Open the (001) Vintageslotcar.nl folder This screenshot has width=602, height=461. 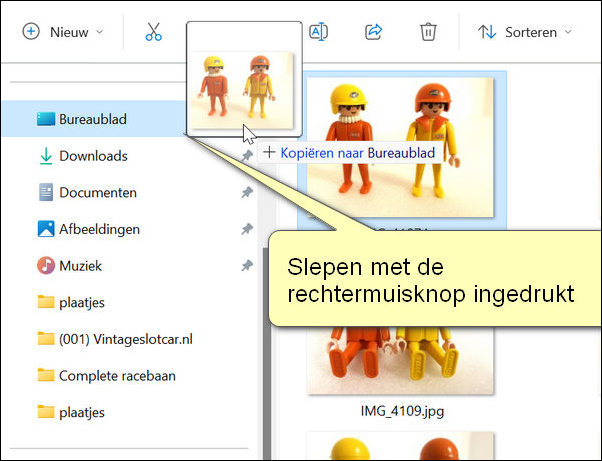pyautogui.click(x=125, y=338)
